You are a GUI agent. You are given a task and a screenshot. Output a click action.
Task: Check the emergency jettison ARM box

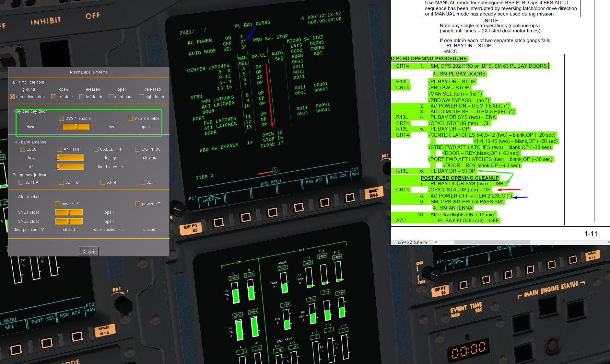[x=103, y=182]
